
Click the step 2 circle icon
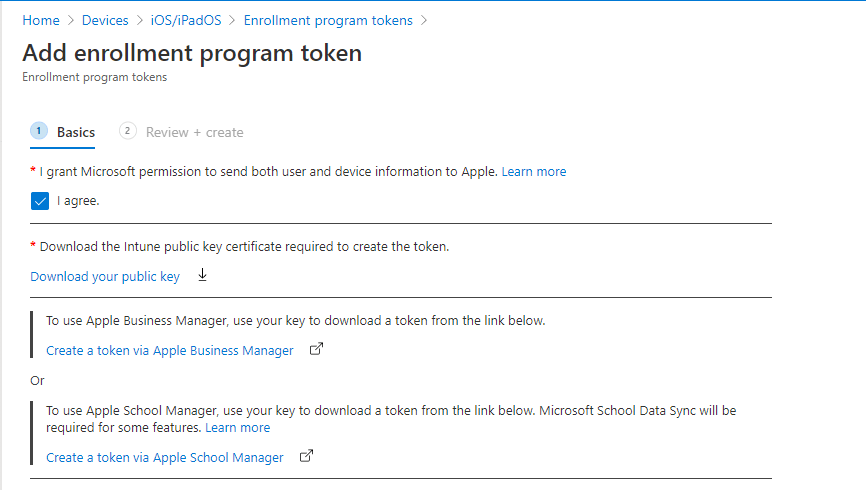point(127,131)
